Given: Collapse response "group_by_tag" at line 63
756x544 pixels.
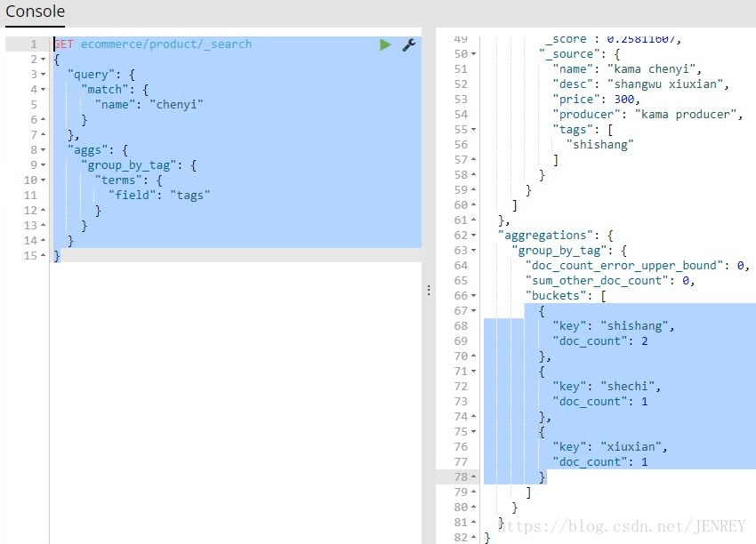Looking at the screenshot, I should 473,250.
